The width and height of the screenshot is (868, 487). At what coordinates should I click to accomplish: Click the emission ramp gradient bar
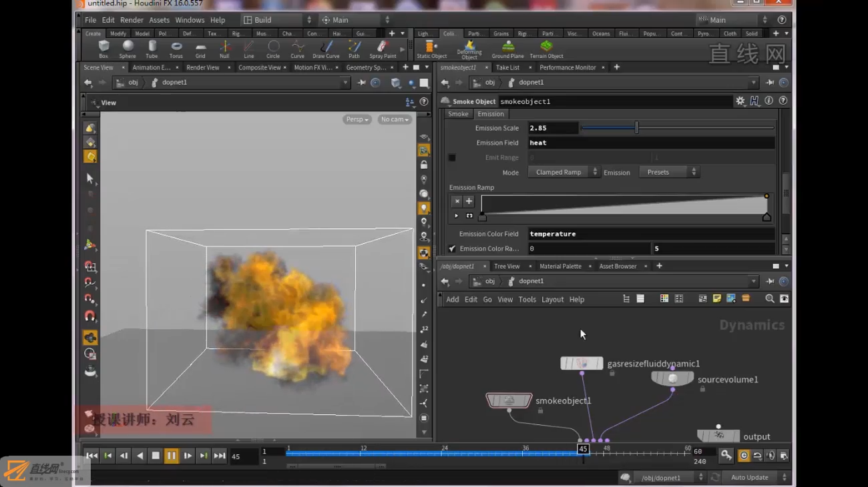pyautogui.click(x=625, y=205)
